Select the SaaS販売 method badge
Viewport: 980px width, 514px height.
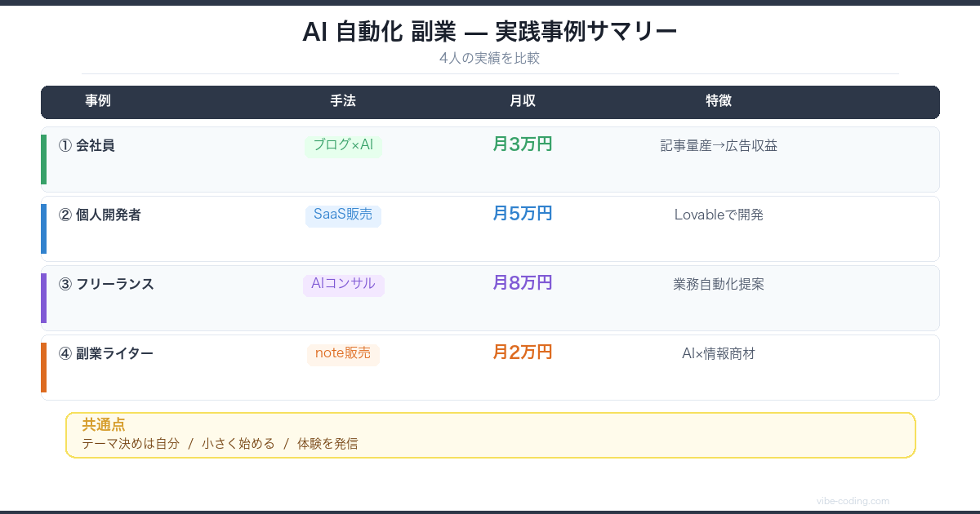tap(343, 215)
